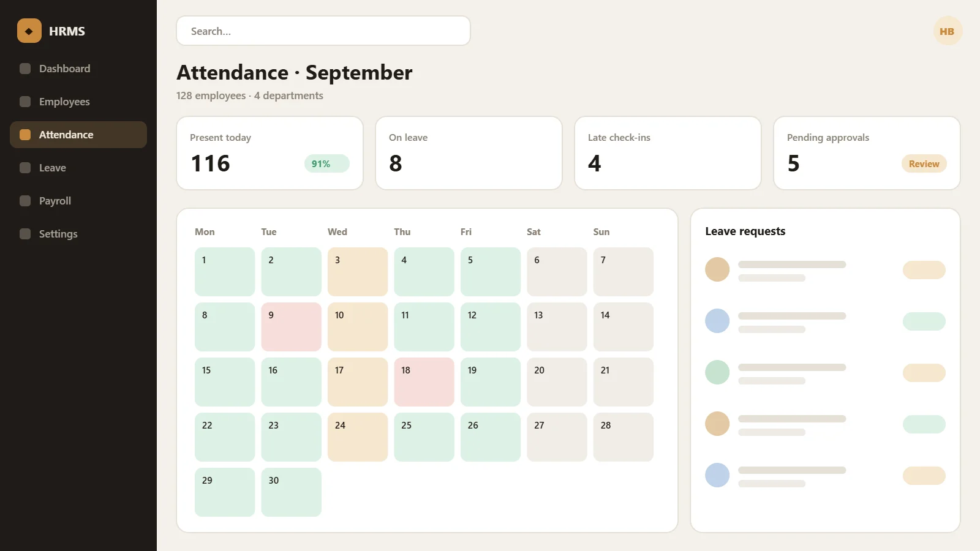Select Saturday the 13th cell
Viewport: 980px width, 551px height.
557,327
